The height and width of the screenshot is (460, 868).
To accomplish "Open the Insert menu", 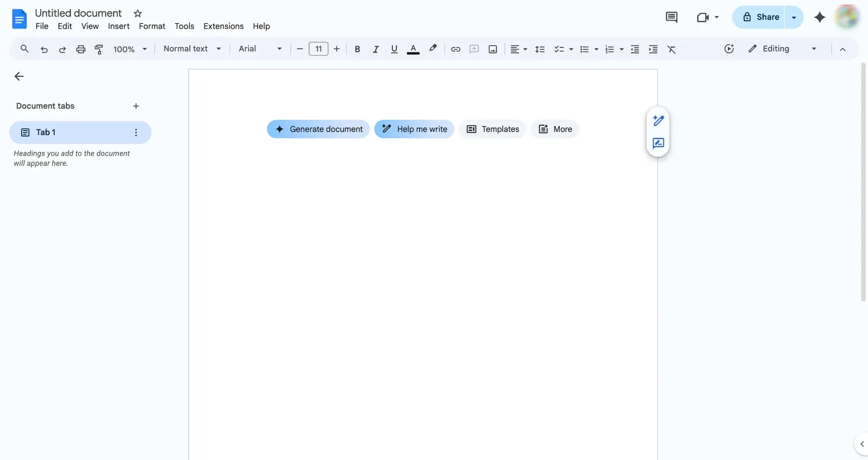I will (x=118, y=26).
